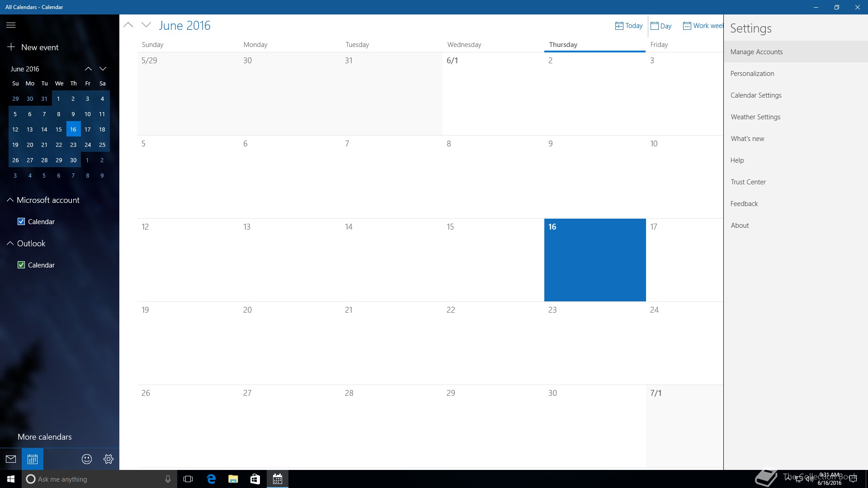The height and width of the screenshot is (488, 868).
Task: Open the smiley Feedback icon
Action: 87,459
